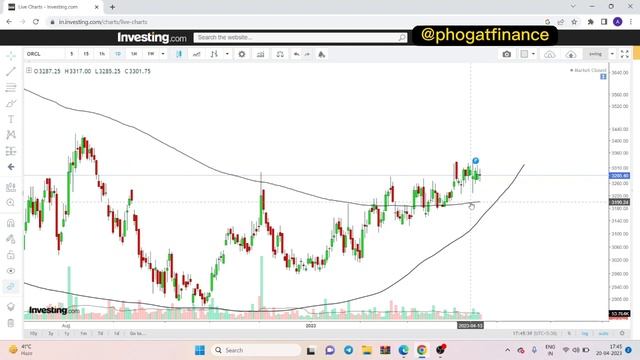Select the trend line drawing tool
640x360 pixels.
(11, 71)
